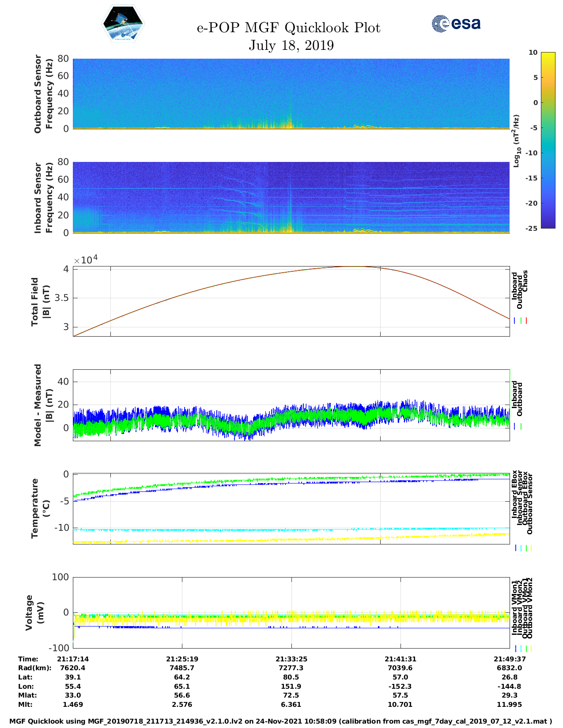
Task: Click the Total Field blue Inboard legend marker
Action: click(x=515, y=321)
